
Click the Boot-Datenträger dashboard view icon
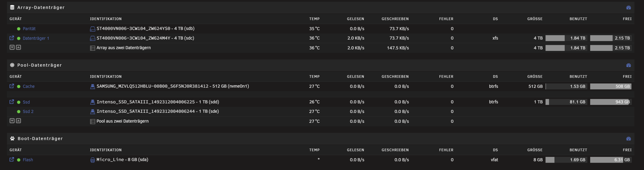pyautogui.click(x=628, y=139)
